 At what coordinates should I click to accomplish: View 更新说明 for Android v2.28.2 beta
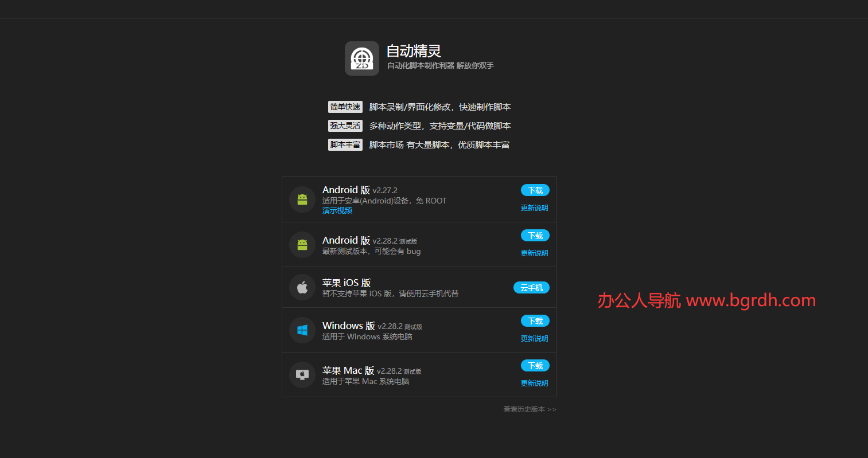click(534, 253)
